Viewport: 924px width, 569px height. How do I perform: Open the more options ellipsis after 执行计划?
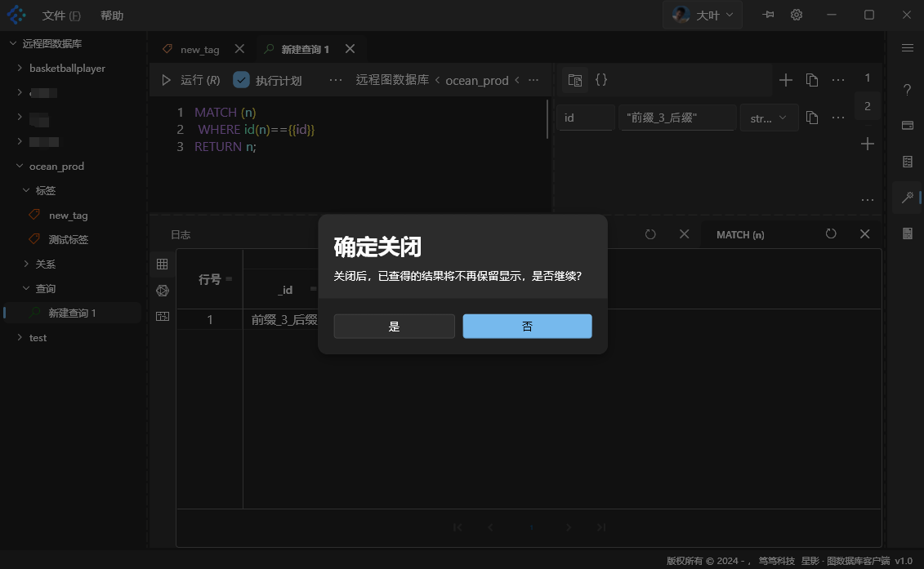335,80
